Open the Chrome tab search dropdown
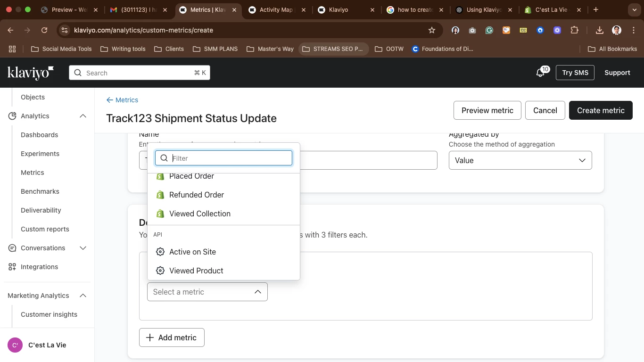 coord(635,9)
